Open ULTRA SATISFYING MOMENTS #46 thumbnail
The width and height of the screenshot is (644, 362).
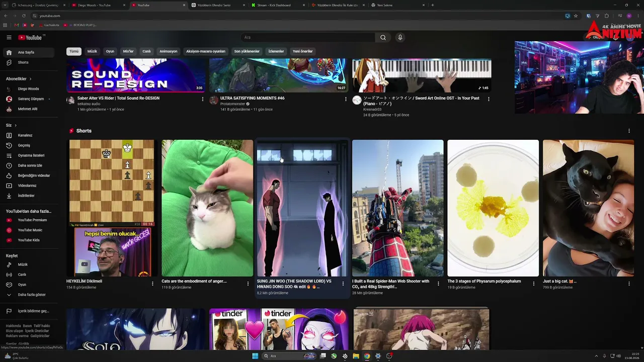(279, 75)
